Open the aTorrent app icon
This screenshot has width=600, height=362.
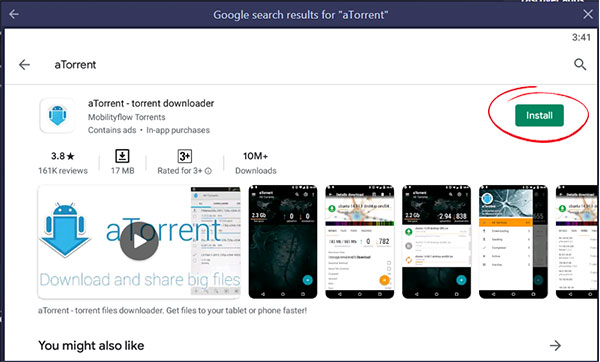(57, 116)
